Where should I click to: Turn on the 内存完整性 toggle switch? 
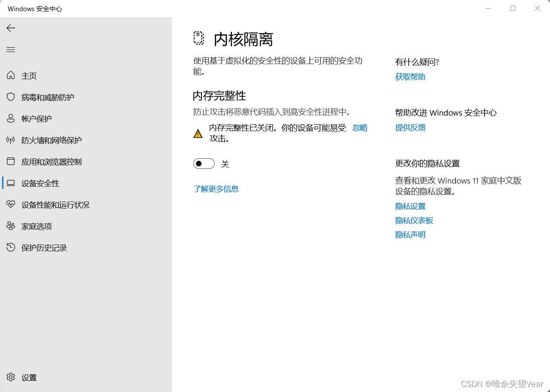(x=204, y=164)
